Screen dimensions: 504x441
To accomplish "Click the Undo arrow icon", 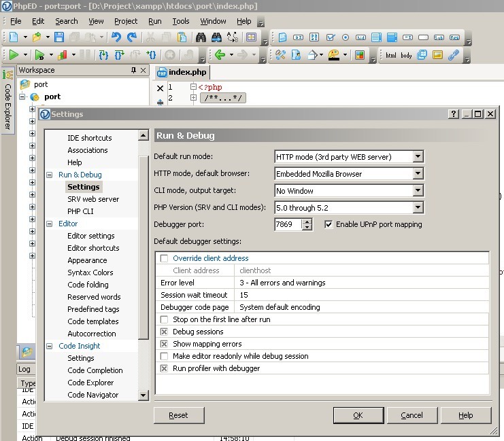I will pyautogui.click(x=116, y=37).
